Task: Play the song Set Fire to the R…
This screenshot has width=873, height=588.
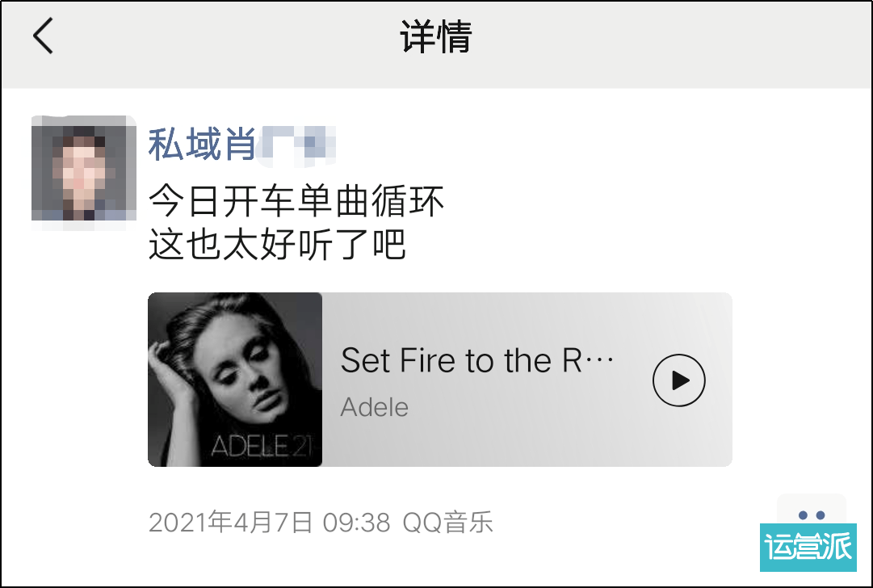Action: [678, 380]
